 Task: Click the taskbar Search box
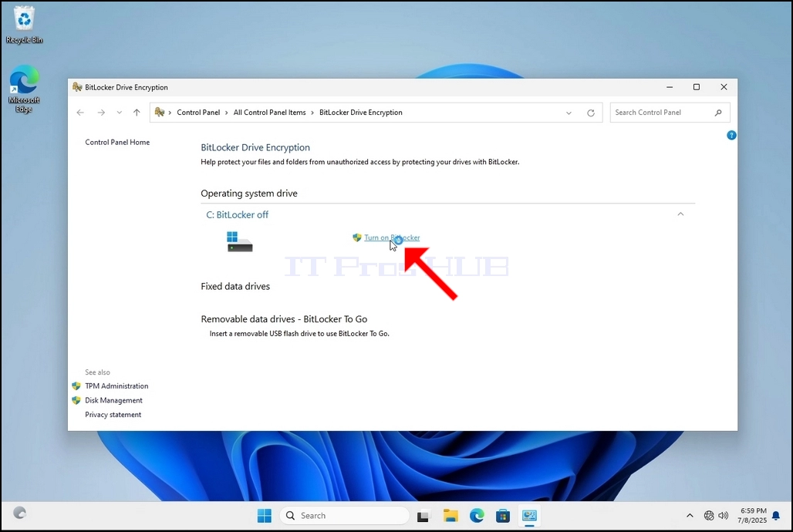click(x=344, y=515)
